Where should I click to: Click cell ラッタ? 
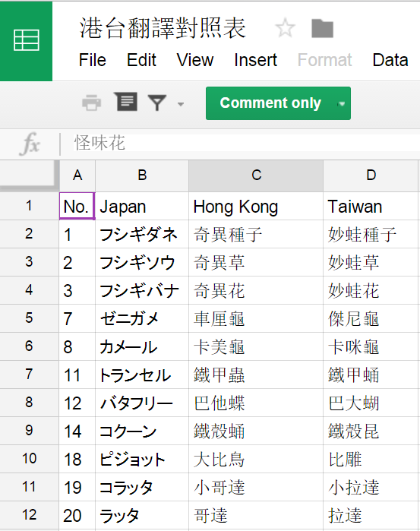142,515
